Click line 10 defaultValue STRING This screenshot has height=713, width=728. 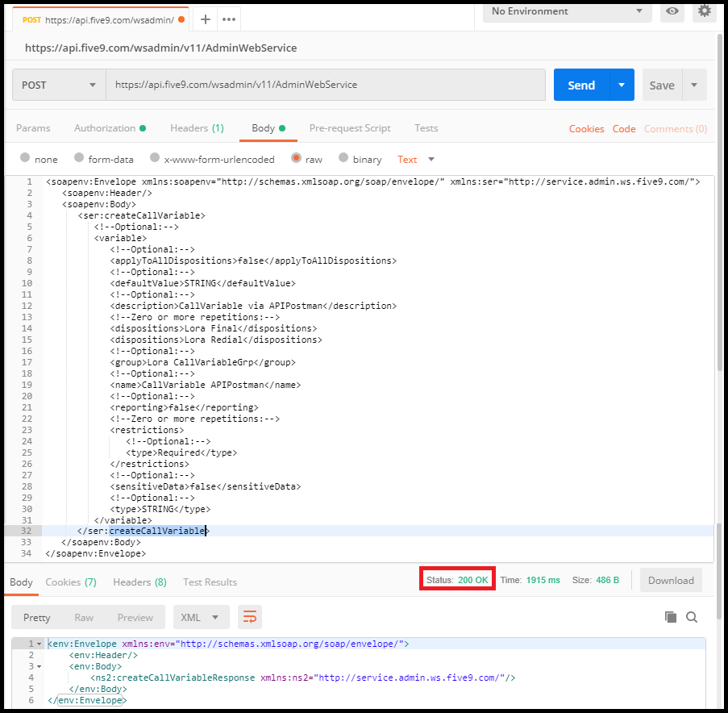click(x=202, y=283)
